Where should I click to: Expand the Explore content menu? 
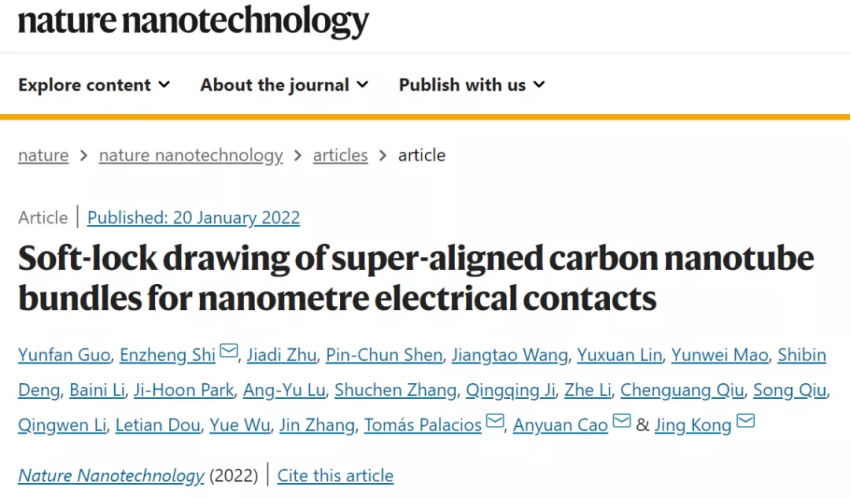94,85
